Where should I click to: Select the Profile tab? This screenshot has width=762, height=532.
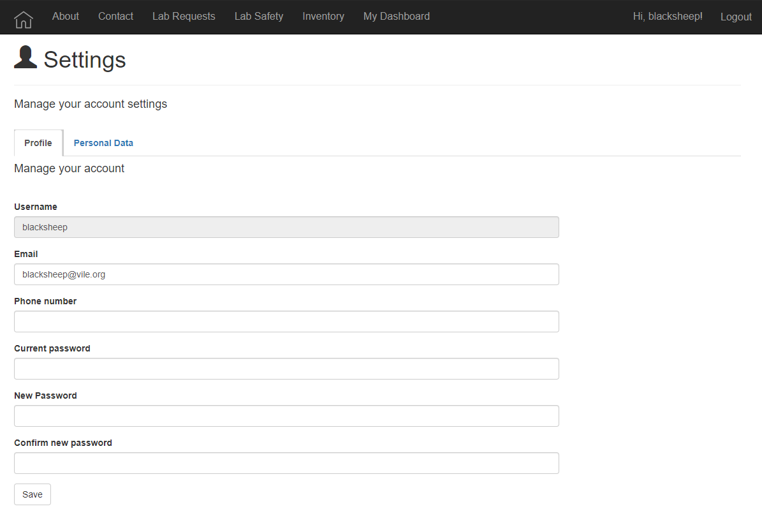(x=38, y=143)
